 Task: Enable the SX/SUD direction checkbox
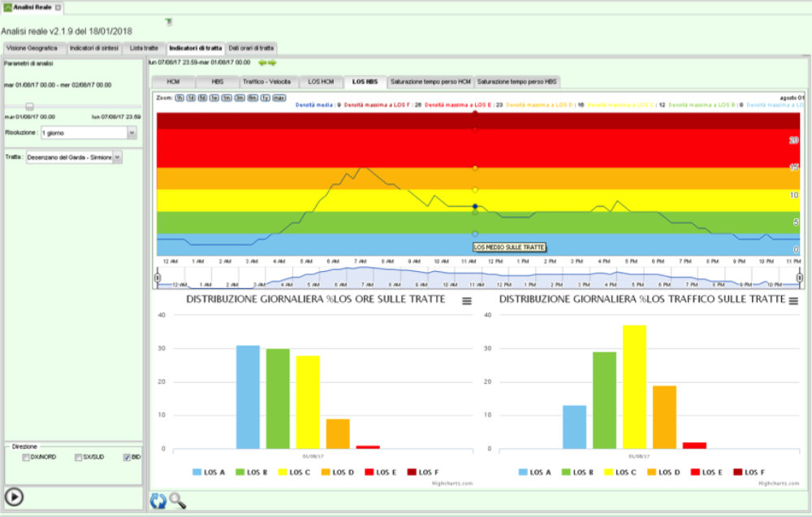[x=78, y=458]
